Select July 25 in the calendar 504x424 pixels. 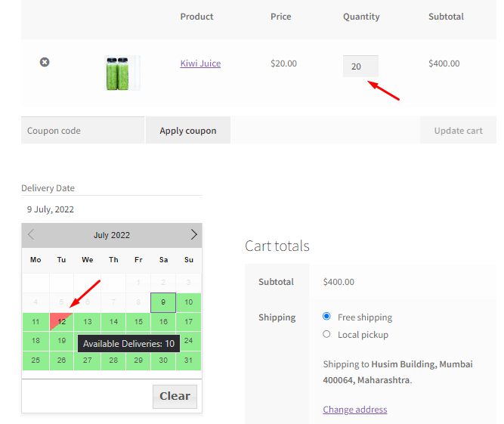tap(36, 361)
